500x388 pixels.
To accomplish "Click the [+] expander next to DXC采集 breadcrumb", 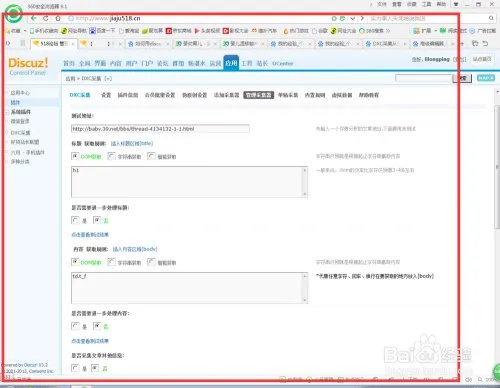I will pos(108,79).
